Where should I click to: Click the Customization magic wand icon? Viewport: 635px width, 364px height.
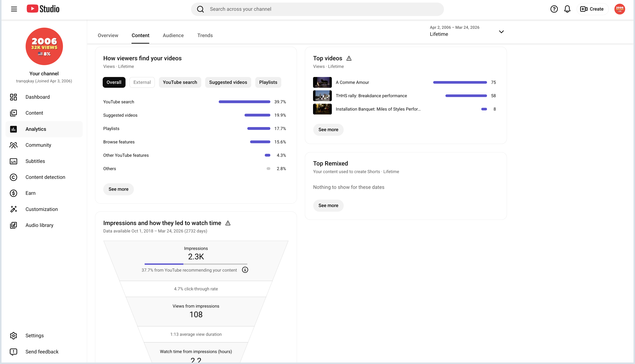click(14, 209)
